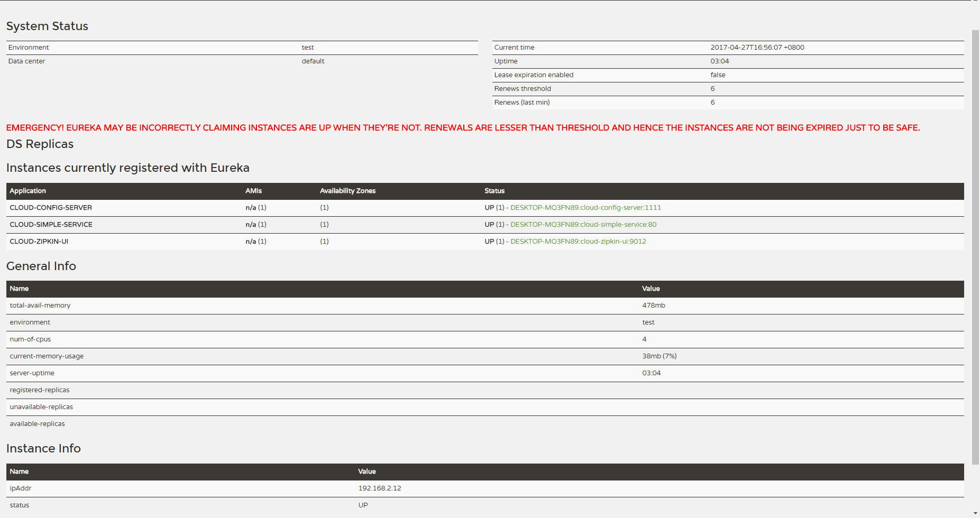
Task: Click the 478mb memory value
Action: (654, 306)
